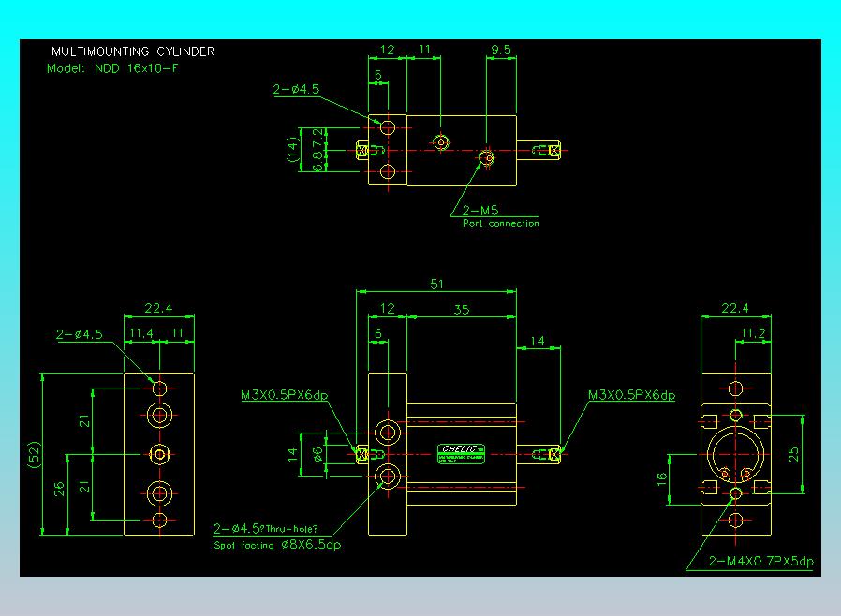Select the 25 dimension value
841x616 pixels.
793,454
